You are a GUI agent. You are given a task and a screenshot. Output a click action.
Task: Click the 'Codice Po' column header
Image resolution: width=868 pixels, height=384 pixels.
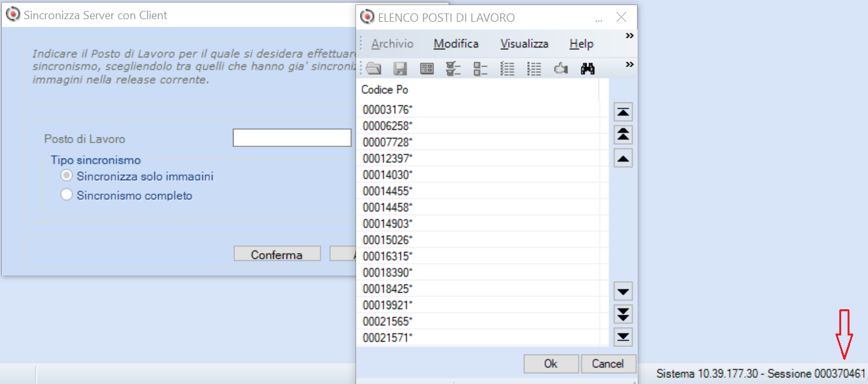pos(479,89)
